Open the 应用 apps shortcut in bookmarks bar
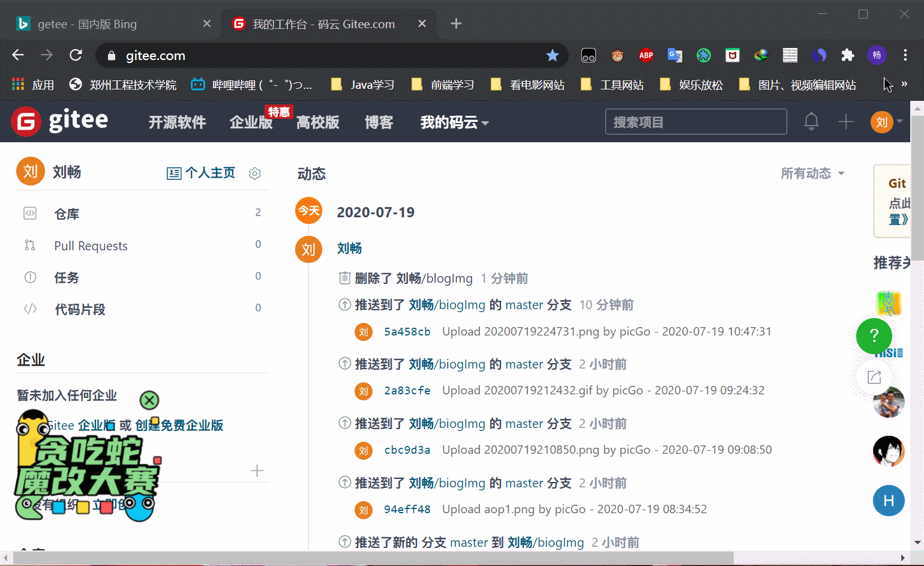 (33, 85)
